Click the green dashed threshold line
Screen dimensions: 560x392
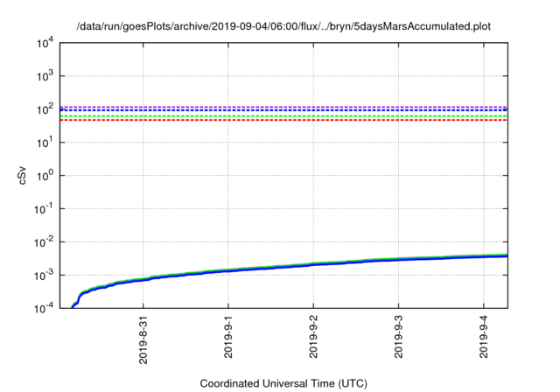point(283,116)
